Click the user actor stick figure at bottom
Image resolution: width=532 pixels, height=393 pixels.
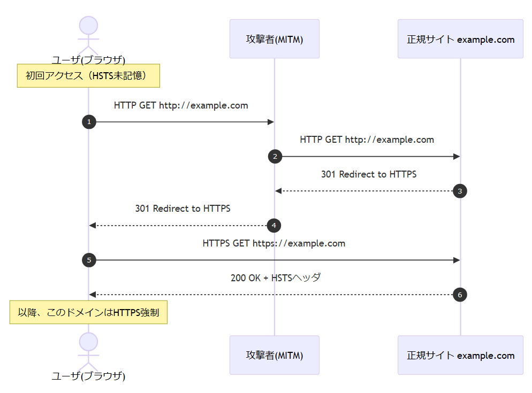click(x=88, y=351)
